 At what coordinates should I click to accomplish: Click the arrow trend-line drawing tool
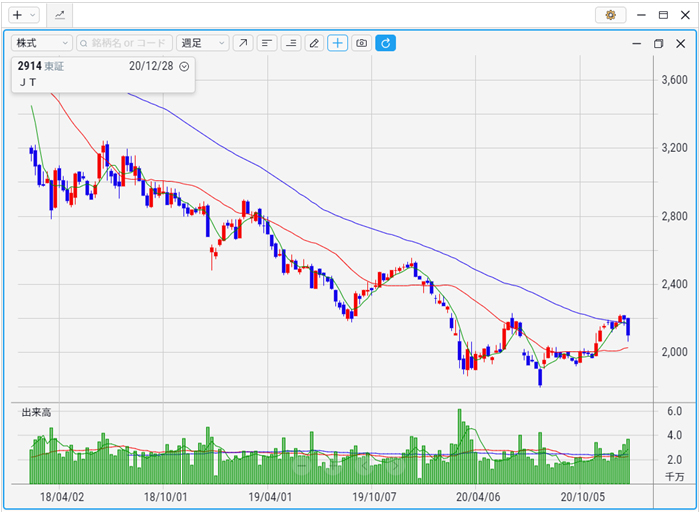(x=243, y=43)
